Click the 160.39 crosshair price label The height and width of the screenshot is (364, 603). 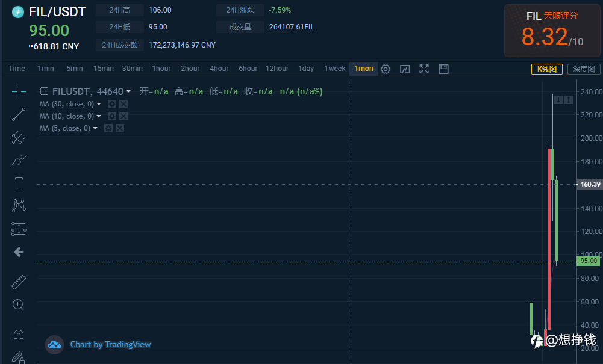pos(590,184)
